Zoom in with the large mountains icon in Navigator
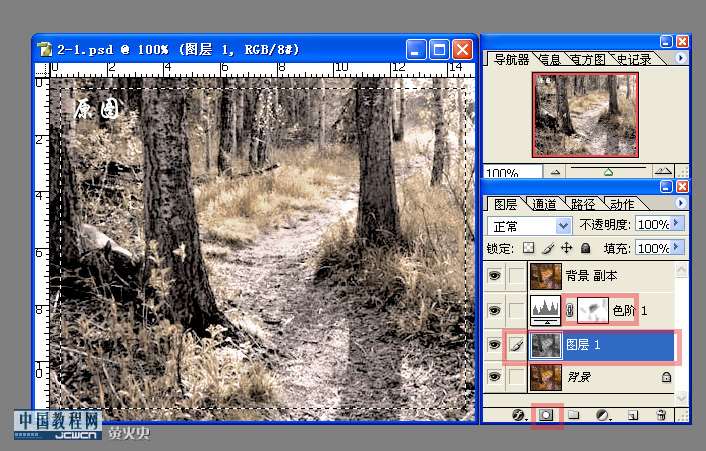Viewport: 706px width, 451px height. click(663, 171)
